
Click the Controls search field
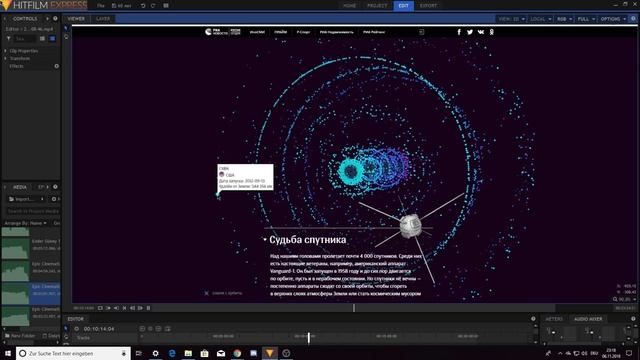coord(25,39)
